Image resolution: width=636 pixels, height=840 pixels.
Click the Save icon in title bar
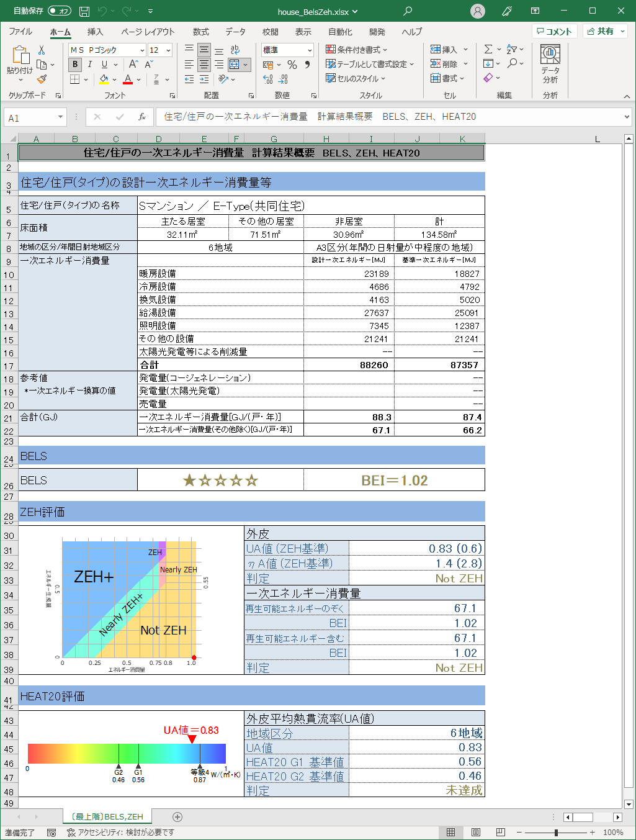tap(84, 11)
